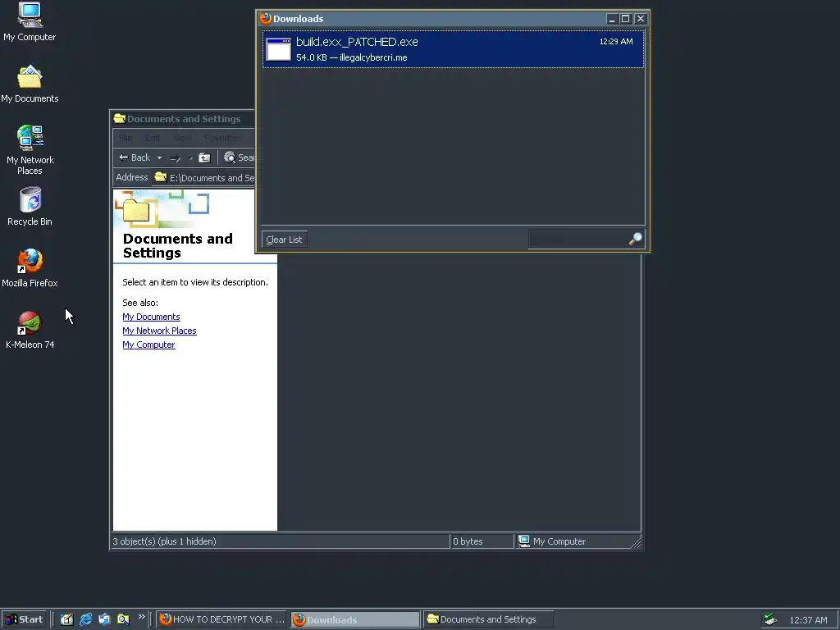Open the My Documents link in Explorer

(151, 317)
